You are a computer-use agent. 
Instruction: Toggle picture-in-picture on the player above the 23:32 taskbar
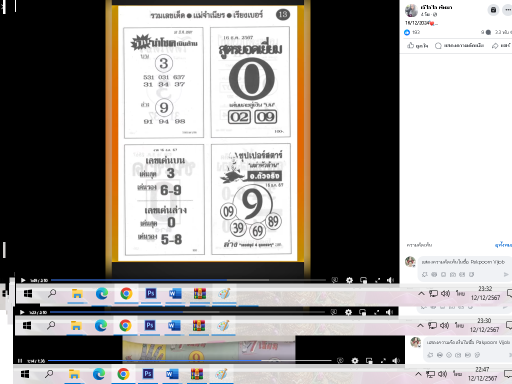pyautogui.click(x=364, y=280)
